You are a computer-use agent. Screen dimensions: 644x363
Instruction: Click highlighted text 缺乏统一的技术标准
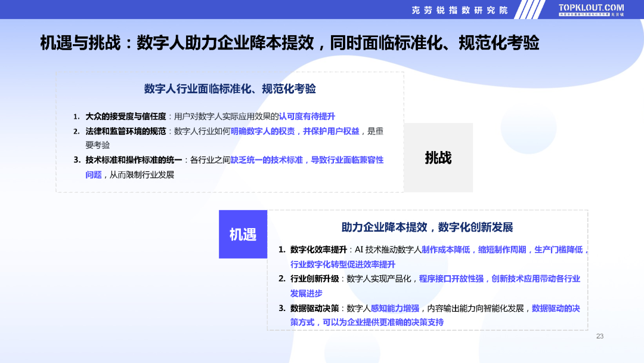pyautogui.click(x=267, y=160)
